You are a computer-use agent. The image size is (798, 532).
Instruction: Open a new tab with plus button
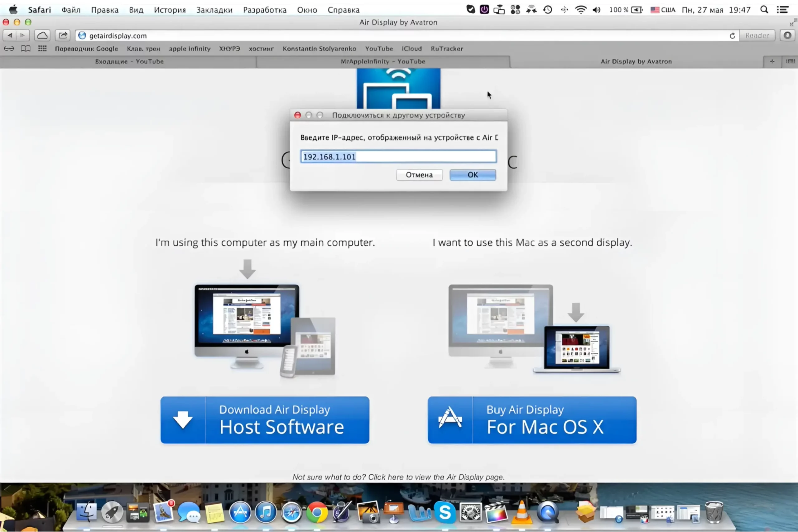click(x=772, y=61)
